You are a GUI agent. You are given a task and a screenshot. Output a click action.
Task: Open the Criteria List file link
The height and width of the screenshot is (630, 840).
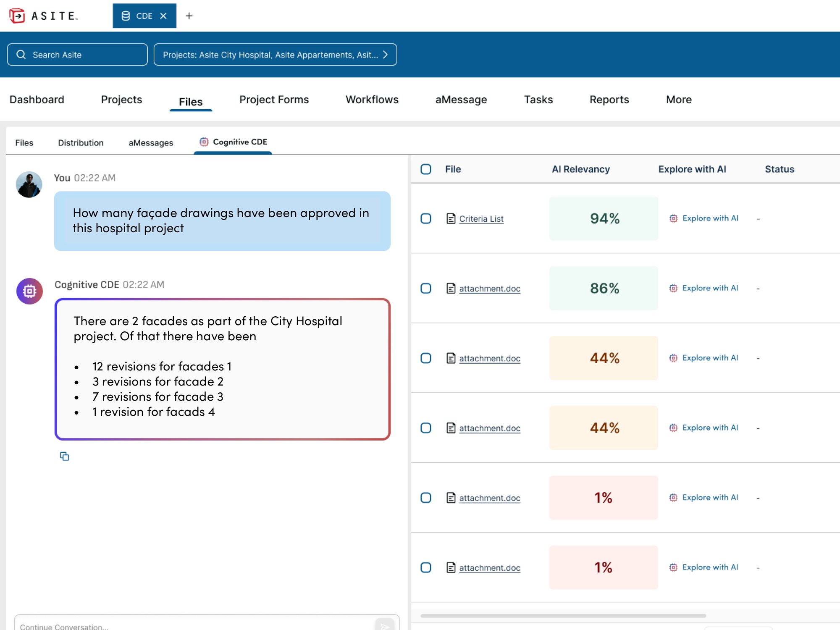(481, 219)
